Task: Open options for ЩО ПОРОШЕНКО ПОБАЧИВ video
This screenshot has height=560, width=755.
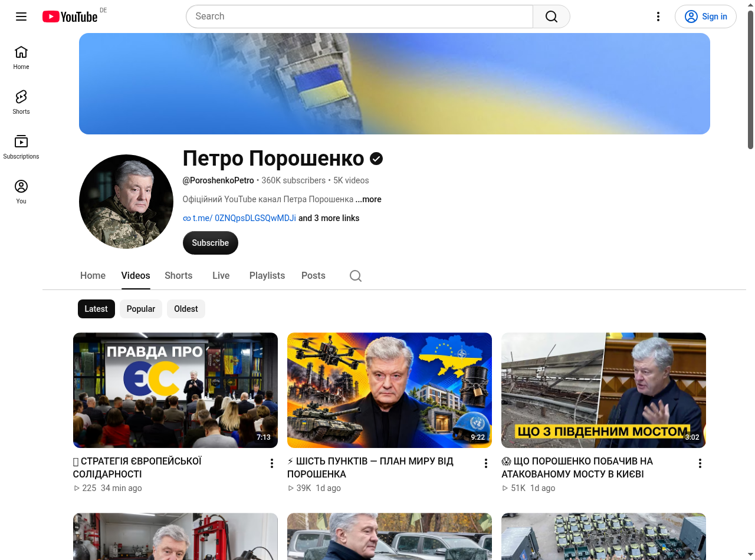Action: pos(700,463)
